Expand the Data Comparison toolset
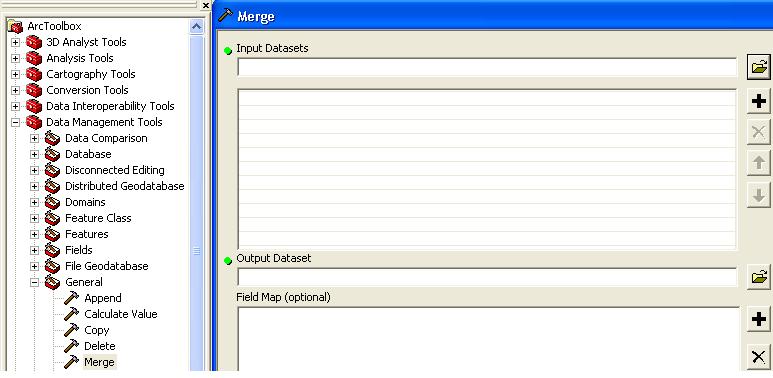Image resolution: width=773 pixels, height=378 pixels. click(x=34, y=138)
